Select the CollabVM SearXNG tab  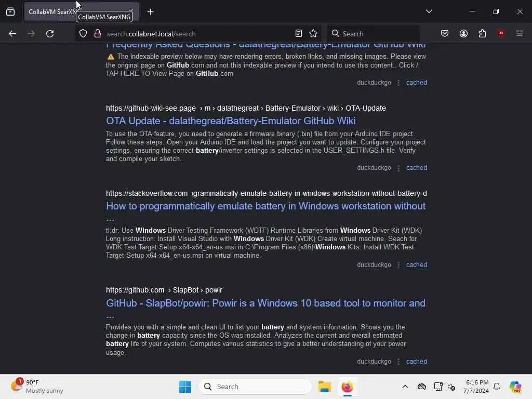[82, 12]
